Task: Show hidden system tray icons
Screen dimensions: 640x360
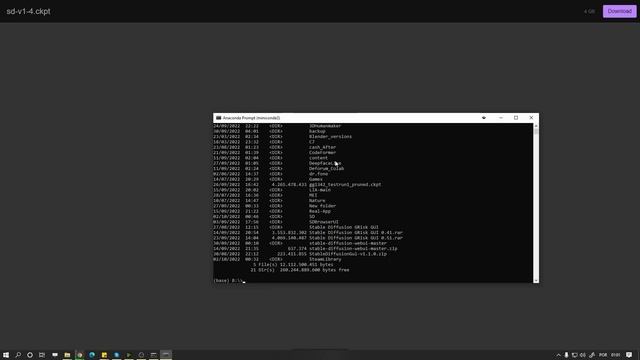Action: tap(558, 355)
